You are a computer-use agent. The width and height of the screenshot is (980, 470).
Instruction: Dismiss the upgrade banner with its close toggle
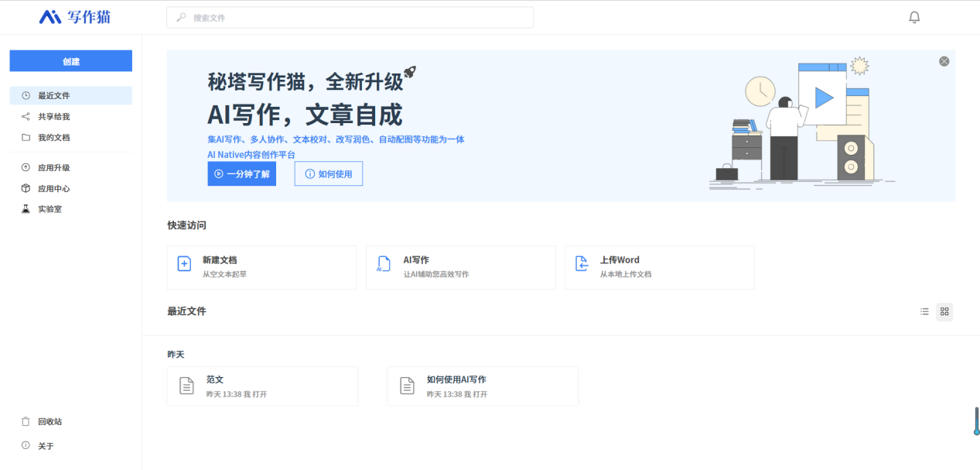coord(944,60)
